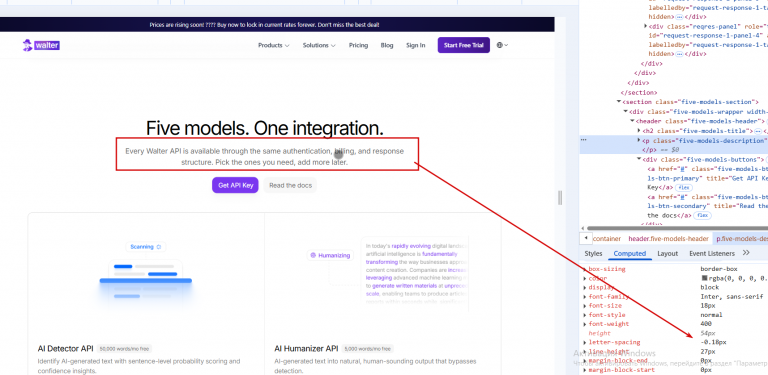768x375 pixels.
Task: Expand the font-weight computed property
Action: click(585, 324)
